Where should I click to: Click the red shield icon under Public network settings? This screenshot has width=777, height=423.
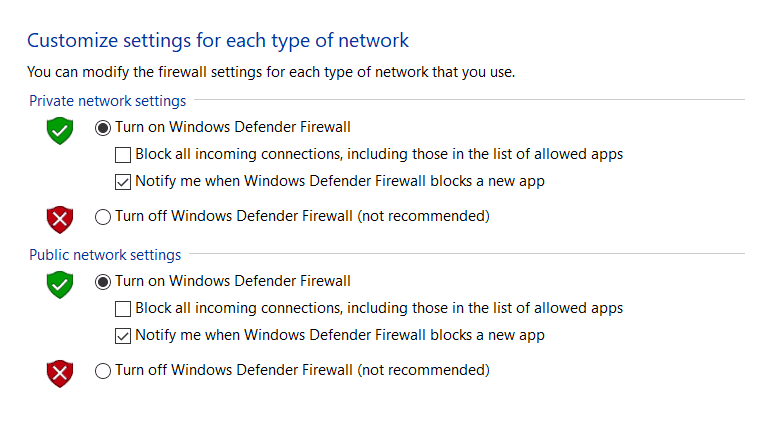click(59, 373)
